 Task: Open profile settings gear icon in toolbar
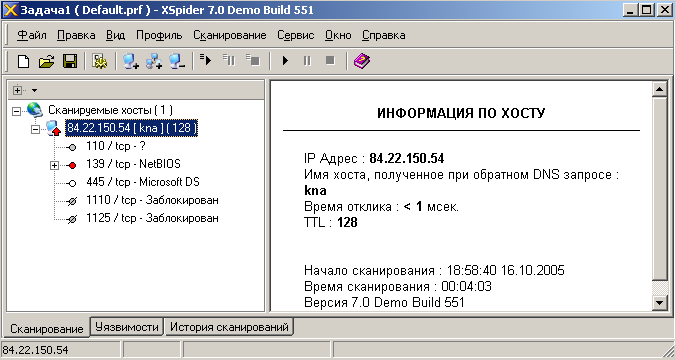[x=100, y=61]
